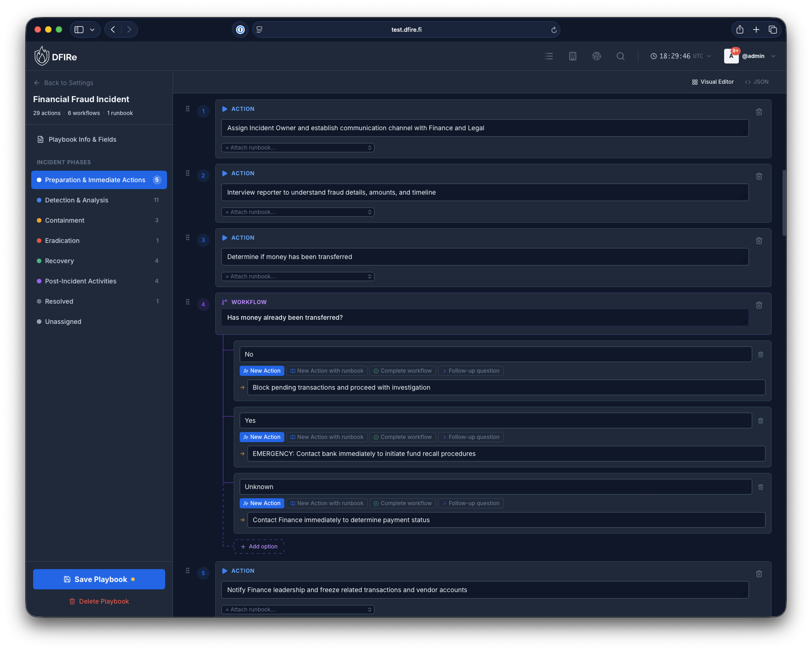Grab the drag handle of step 1
This screenshot has width=812, height=651.
(x=188, y=109)
